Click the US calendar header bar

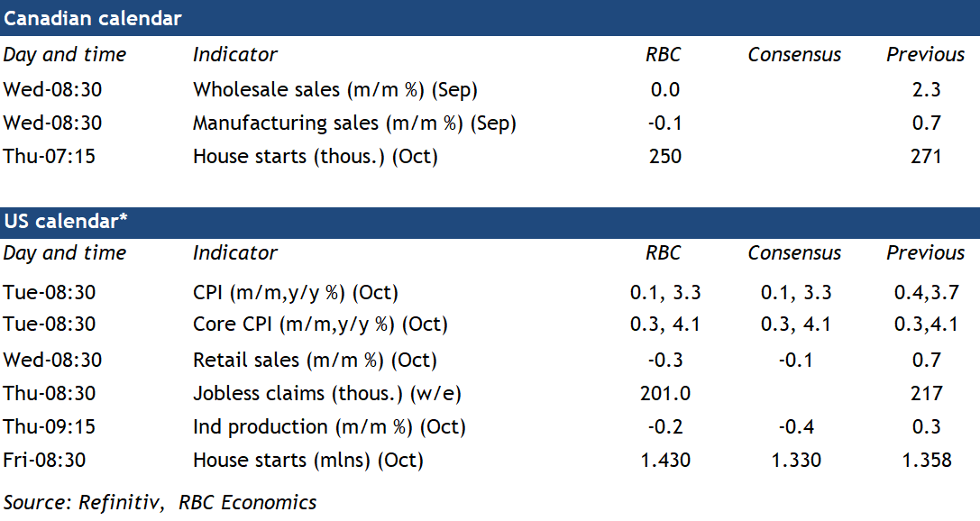490,222
